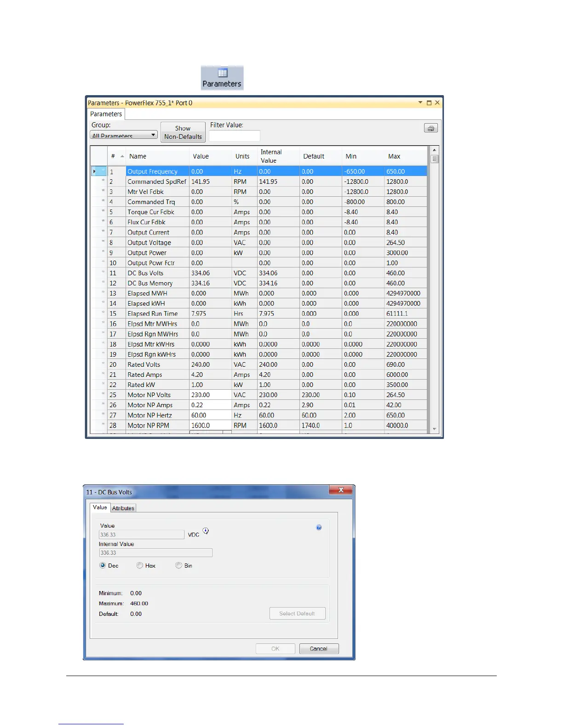Open the Parameters window options dropdown arrow
The image size is (563, 728).
[420, 102]
